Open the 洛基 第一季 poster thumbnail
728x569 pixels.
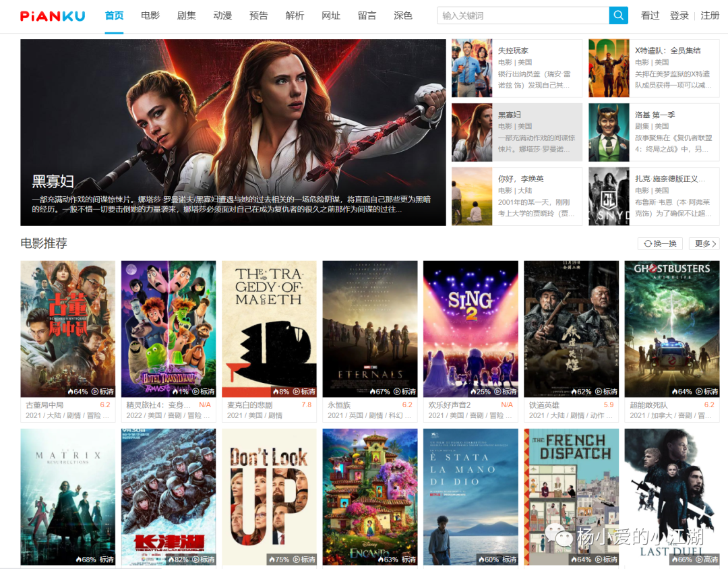609,132
